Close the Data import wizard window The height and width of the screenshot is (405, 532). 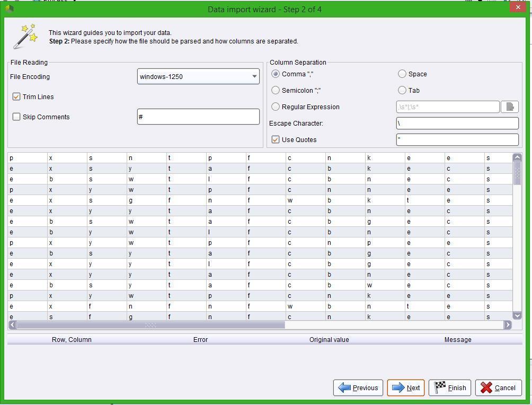(x=518, y=7)
